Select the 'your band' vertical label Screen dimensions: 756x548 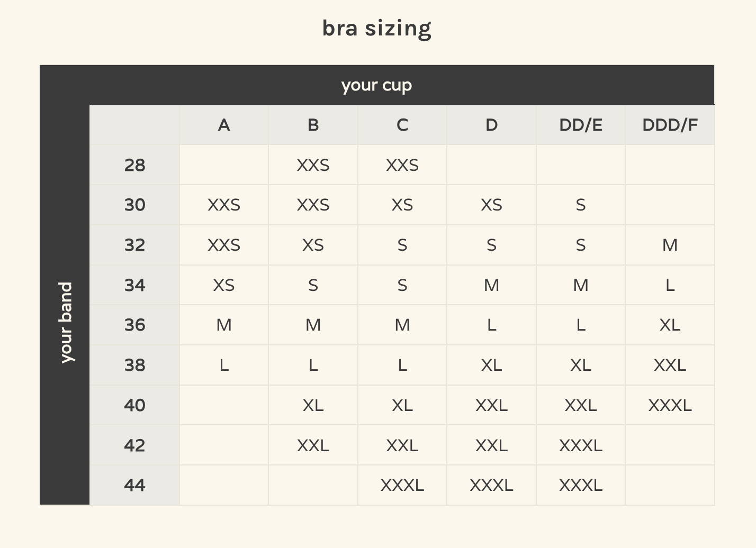[x=65, y=322]
